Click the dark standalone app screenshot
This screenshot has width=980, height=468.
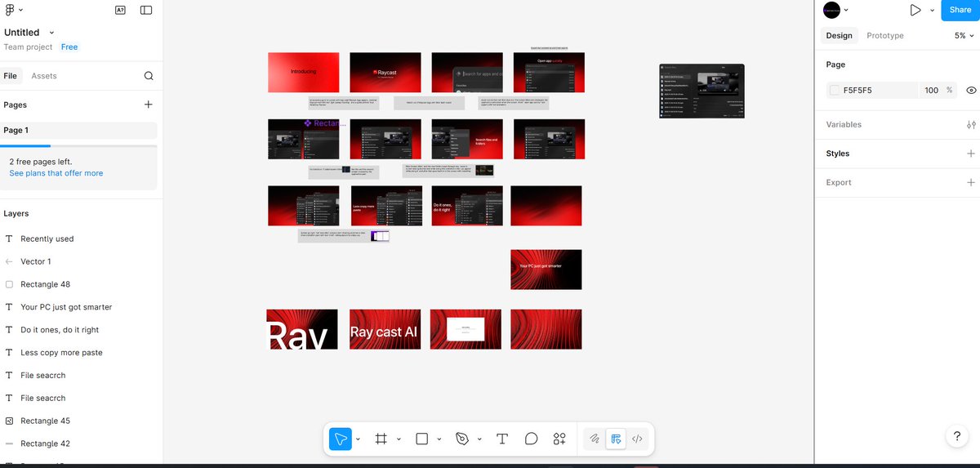point(702,91)
